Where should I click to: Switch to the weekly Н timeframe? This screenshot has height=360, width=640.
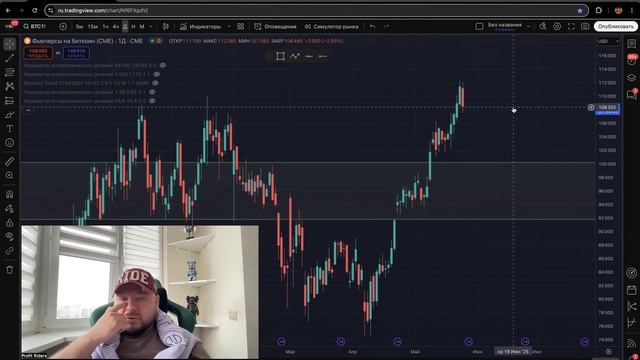(x=133, y=27)
